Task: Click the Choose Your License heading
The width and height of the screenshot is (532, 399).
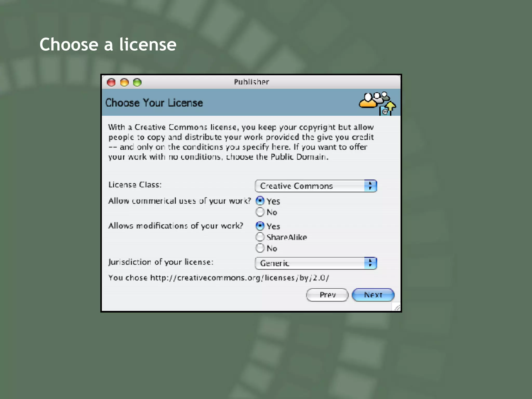Action: [154, 103]
